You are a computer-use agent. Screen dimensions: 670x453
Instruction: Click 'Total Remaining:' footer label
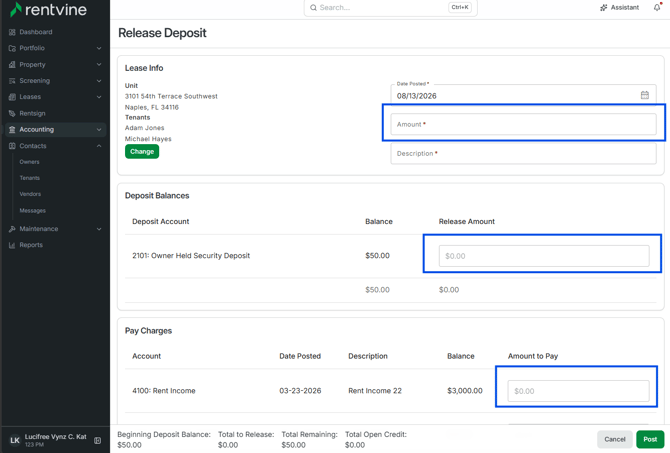coord(309,434)
